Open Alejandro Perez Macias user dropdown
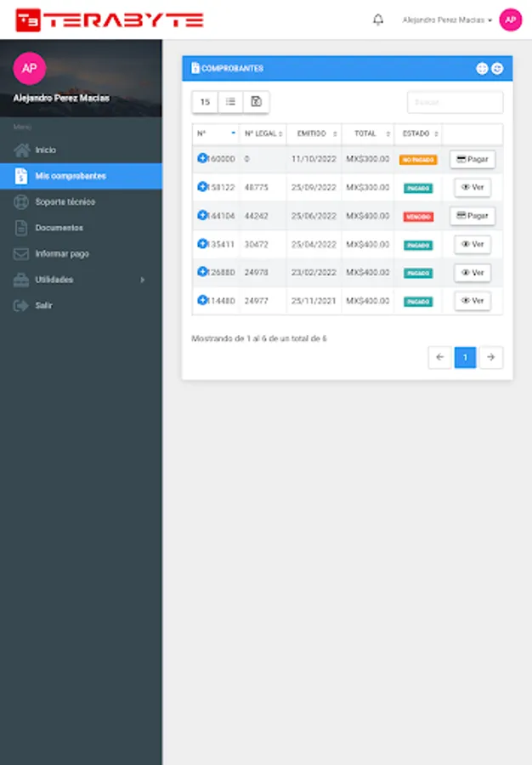The width and height of the screenshot is (532, 765). 447,20
